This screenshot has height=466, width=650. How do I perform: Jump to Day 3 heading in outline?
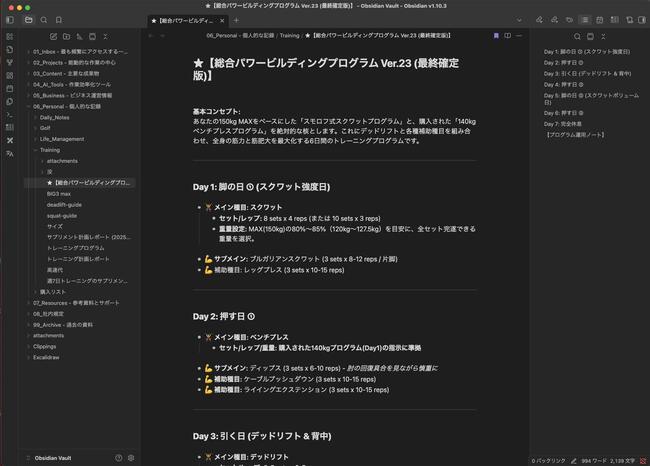(587, 73)
